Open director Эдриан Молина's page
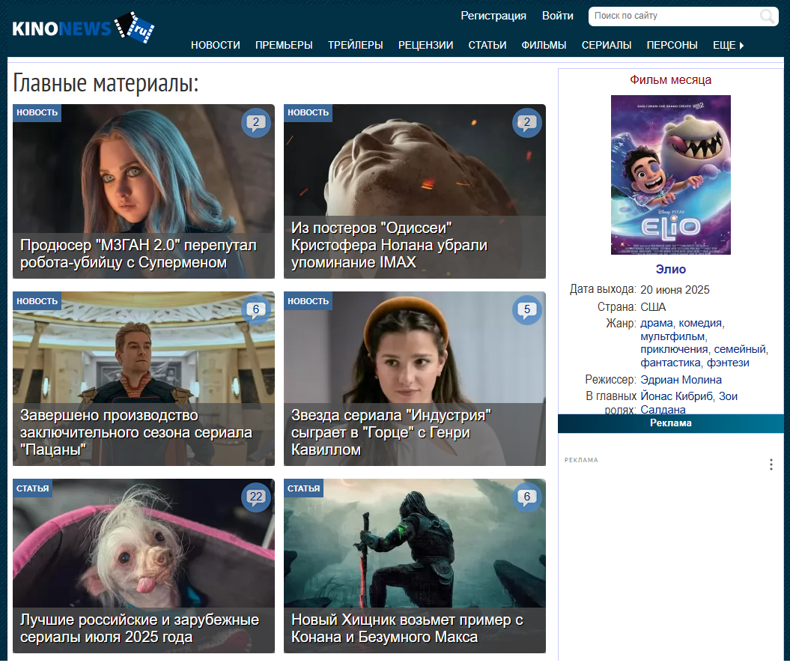This screenshot has width=790, height=672. click(x=681, y=380)
